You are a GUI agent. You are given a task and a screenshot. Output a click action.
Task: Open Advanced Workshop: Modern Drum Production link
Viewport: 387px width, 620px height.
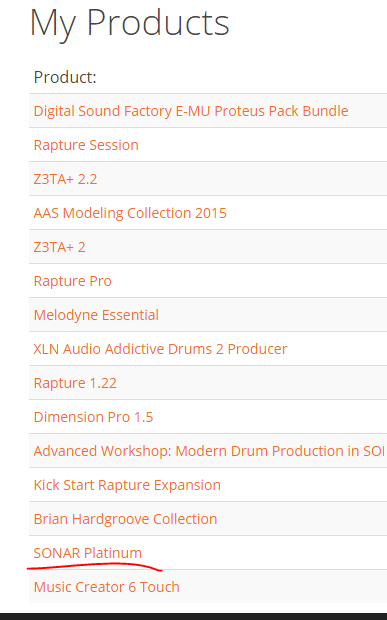[x=210, y=451]
